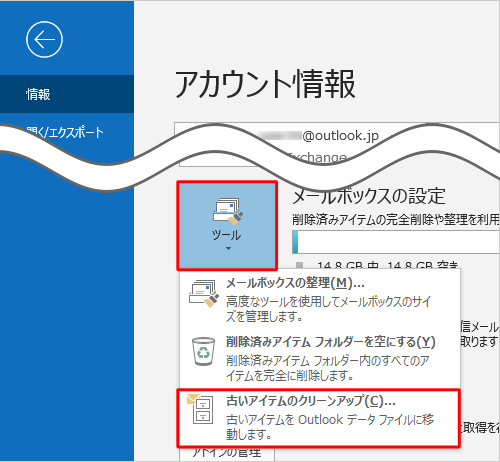
Task: Click the recycle bin icon in menu
Action: 203,351
